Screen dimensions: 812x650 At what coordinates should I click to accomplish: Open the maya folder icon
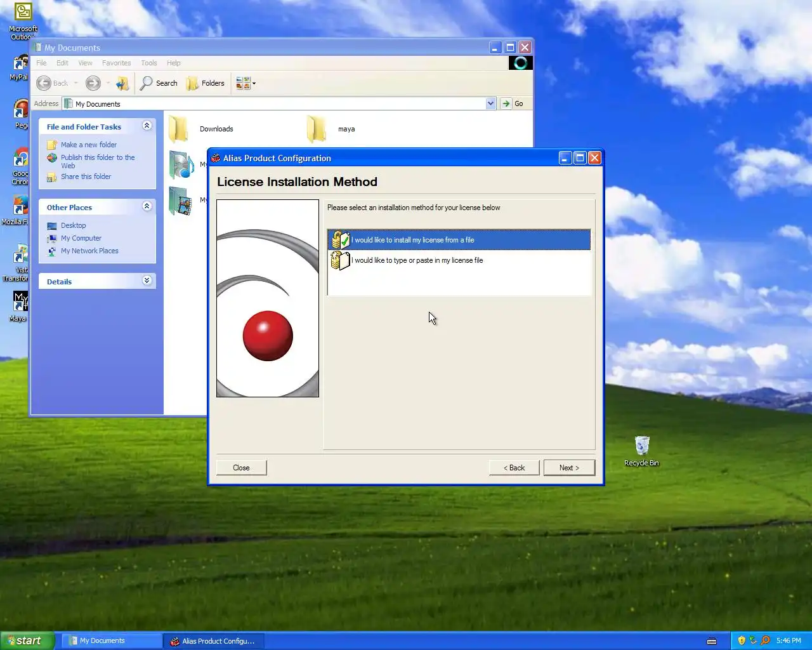(x=317, y=129)
